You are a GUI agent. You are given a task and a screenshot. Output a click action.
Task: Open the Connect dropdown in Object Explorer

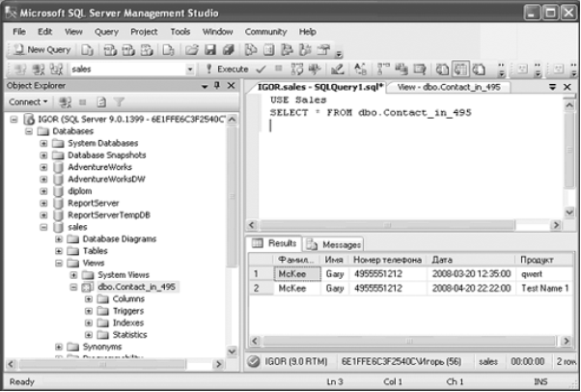tap(28, 102)
